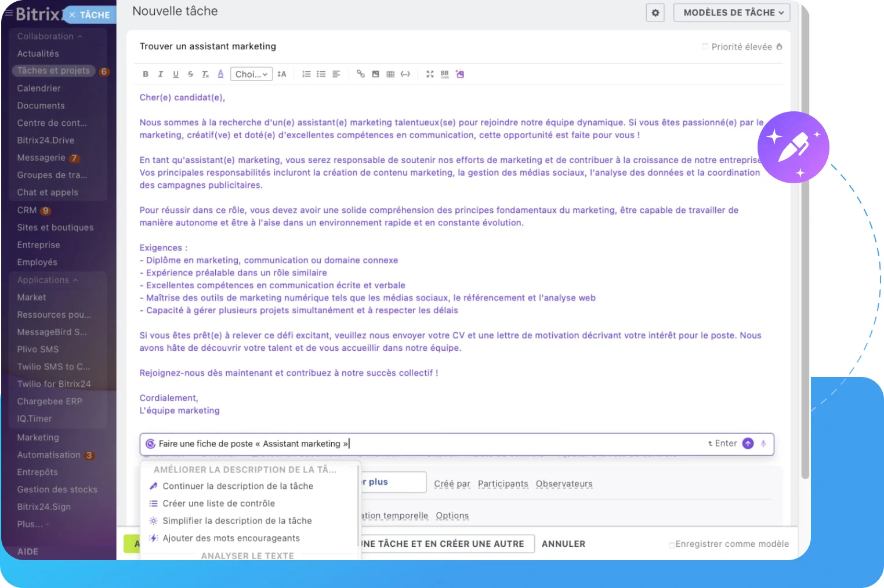Open the AI image generation icon
The image size is (884, 588).
coord(459,74)
